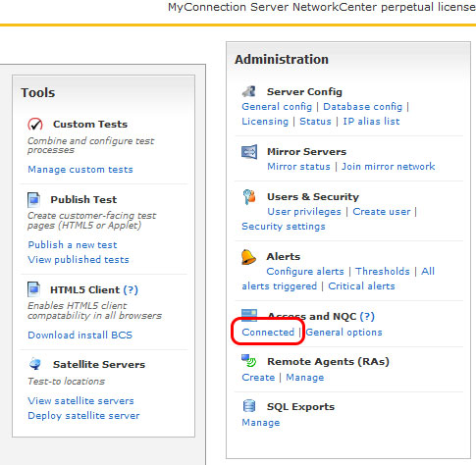The width and height of the screenshot is (476, 465).
Task: Click the Alerts bell icon
Action: tap(248, 257)
